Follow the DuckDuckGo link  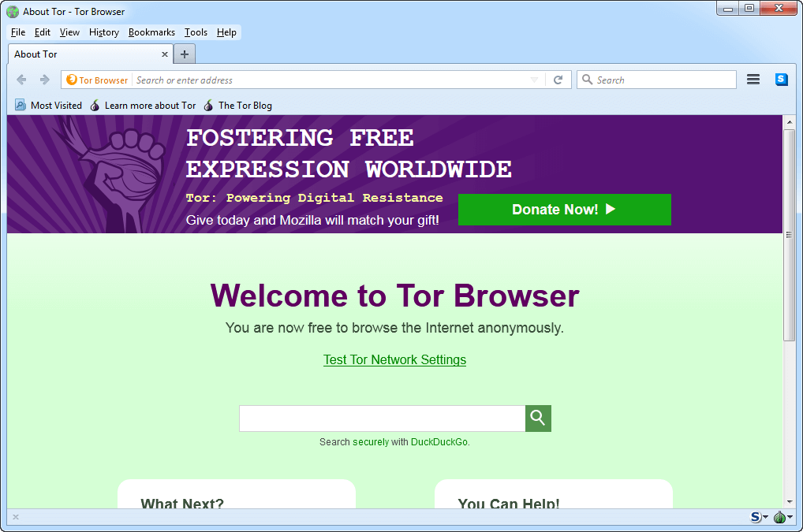pyautogui.click(x=439, y=442)
